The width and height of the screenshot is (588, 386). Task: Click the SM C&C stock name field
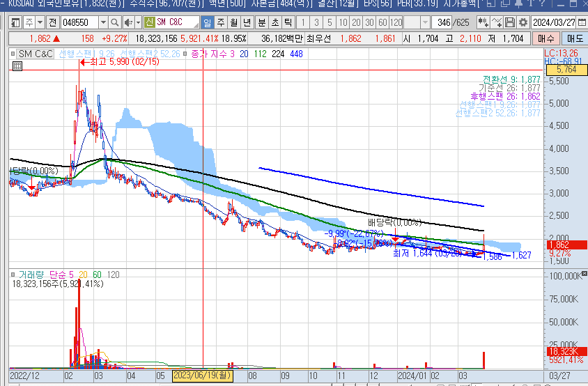[x=171, y=22]
